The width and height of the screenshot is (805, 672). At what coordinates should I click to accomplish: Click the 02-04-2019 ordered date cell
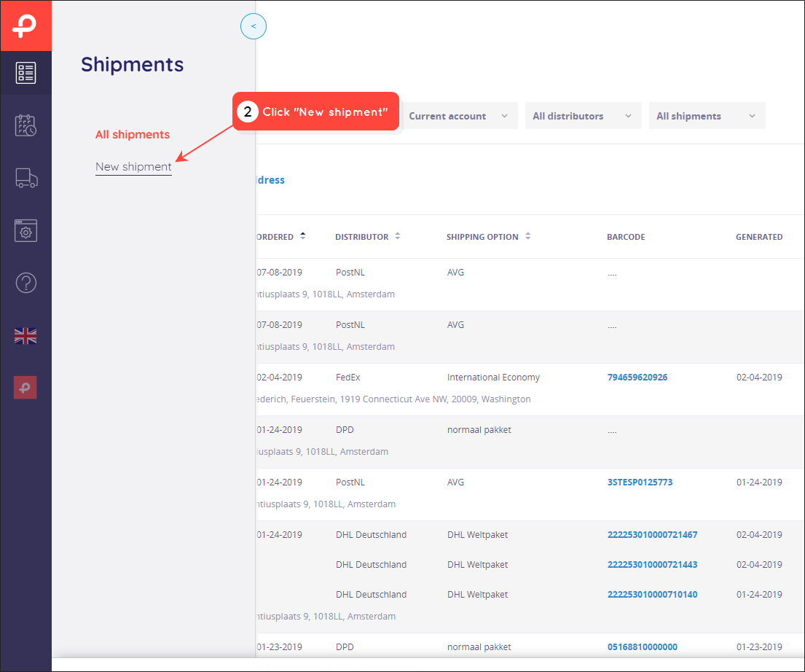pyautogui.click(x=279, y=377)
